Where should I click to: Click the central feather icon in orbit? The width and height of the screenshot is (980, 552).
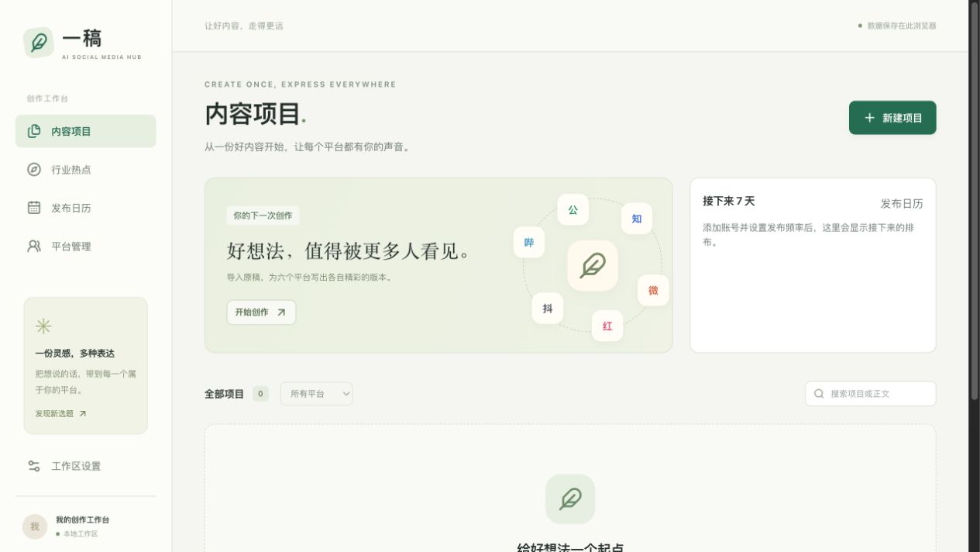pos(593,266)
